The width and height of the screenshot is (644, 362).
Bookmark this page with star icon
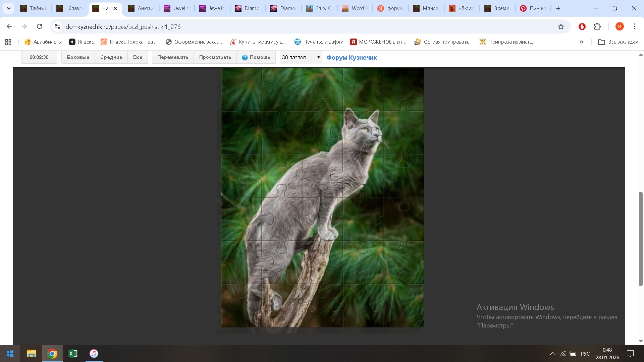tap(561, 26)
